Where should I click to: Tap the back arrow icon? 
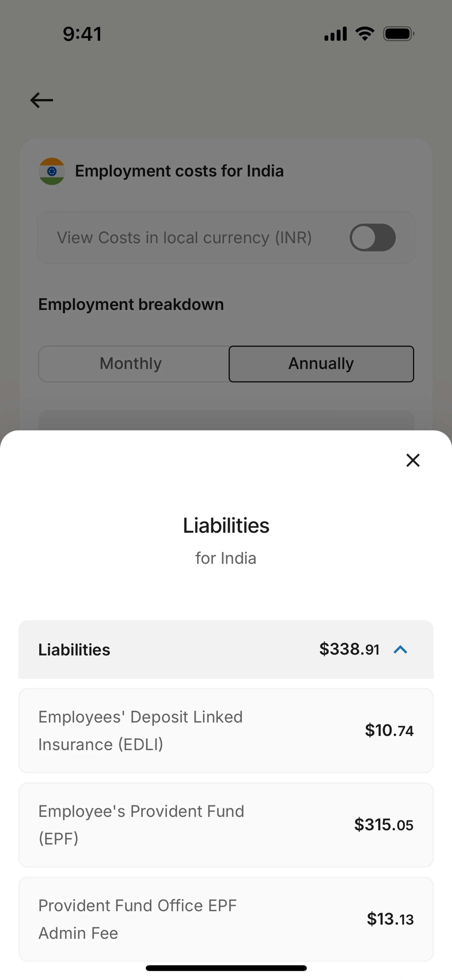(41, 101)
